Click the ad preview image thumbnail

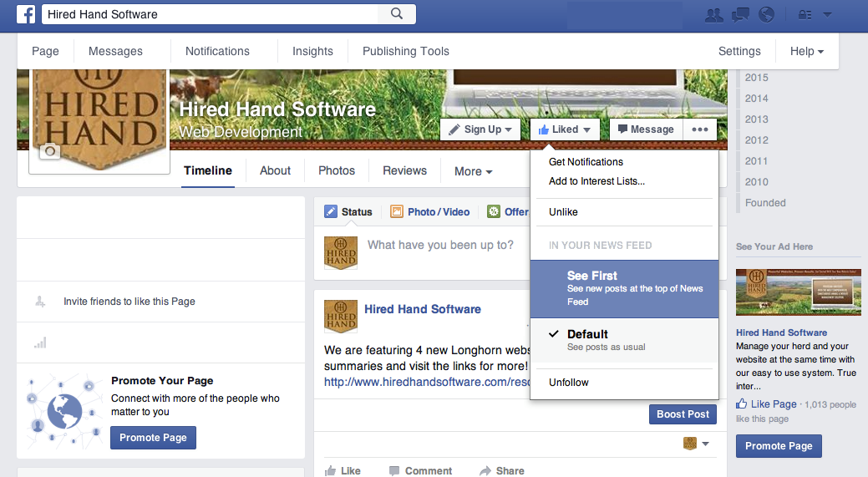[799, 292]
